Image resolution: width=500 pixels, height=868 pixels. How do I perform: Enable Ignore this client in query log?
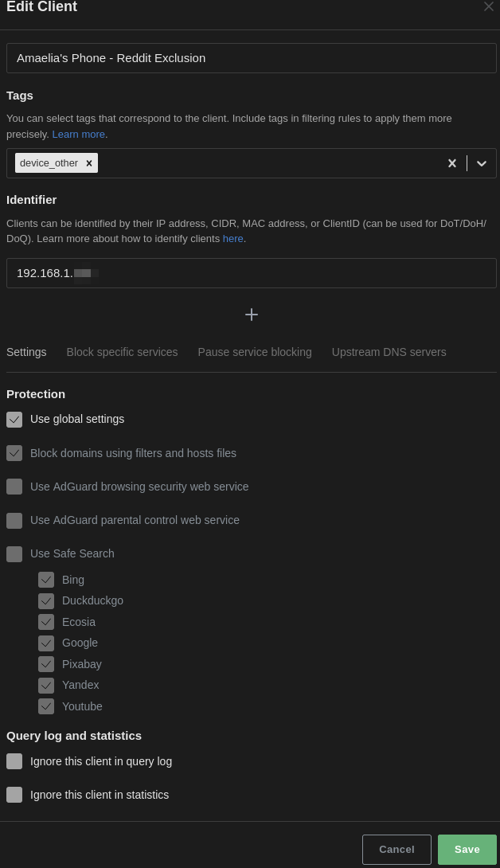[14, 761]
